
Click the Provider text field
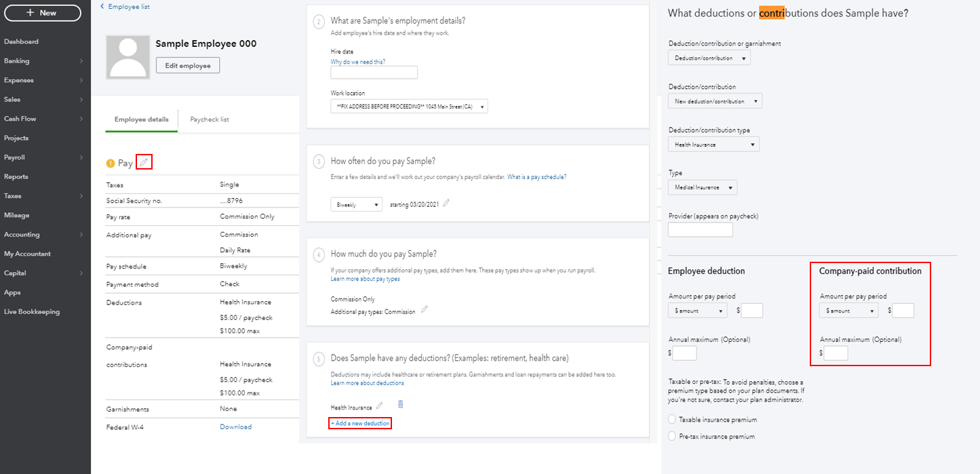700,230
